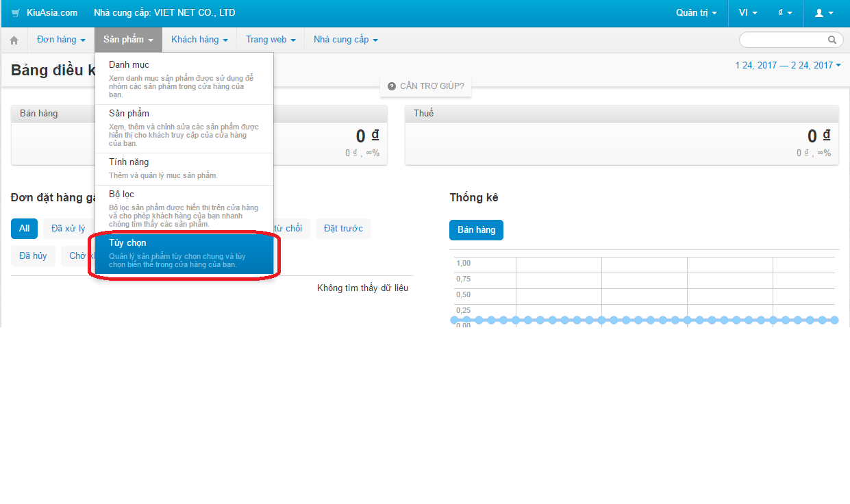Open the đ currency selector
The image size is (850, 504).
tap(785, 13)
